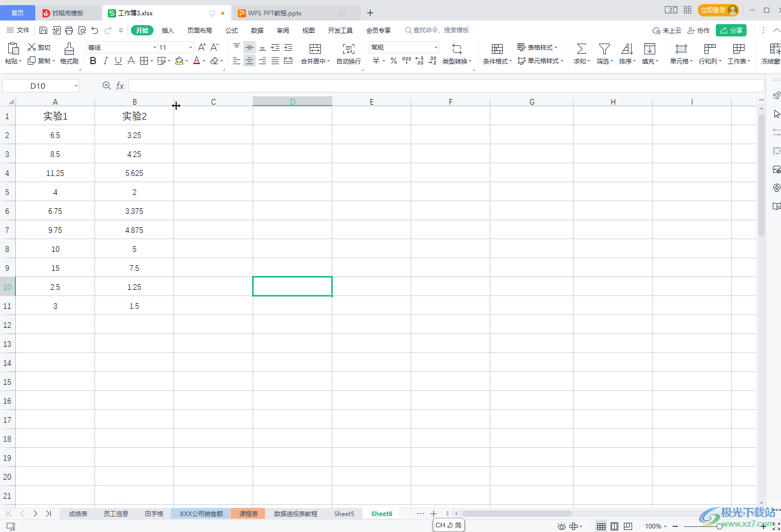Click the insert function fx icon
Image resolution: width=781 pixels, height=532 pixels.
click(120, 86)
